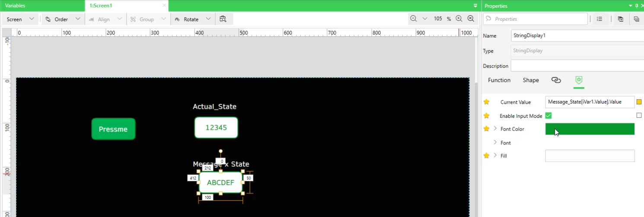Expand the Group dropdown arrow

163,19
